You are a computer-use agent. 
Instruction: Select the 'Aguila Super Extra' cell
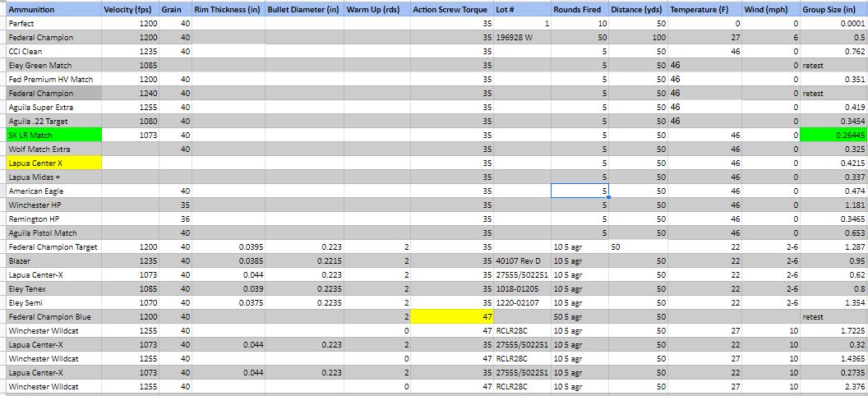pyautogui.click(x=55, y=108)
